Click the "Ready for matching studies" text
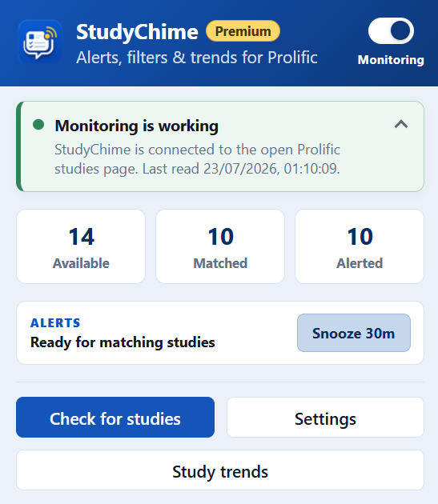 pos(123,342)
